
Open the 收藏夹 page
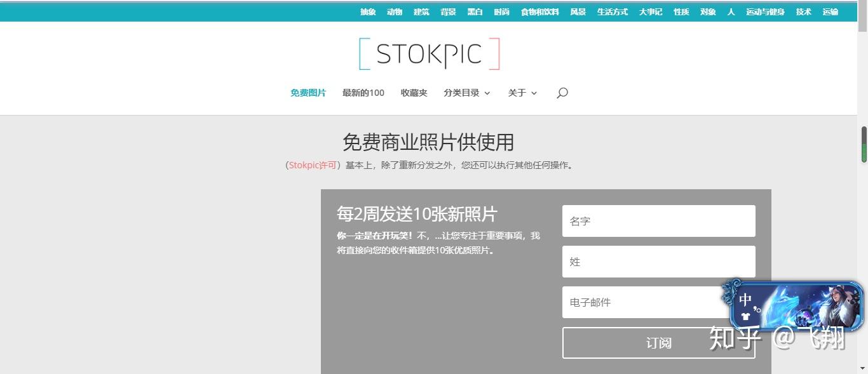(414, 93)
